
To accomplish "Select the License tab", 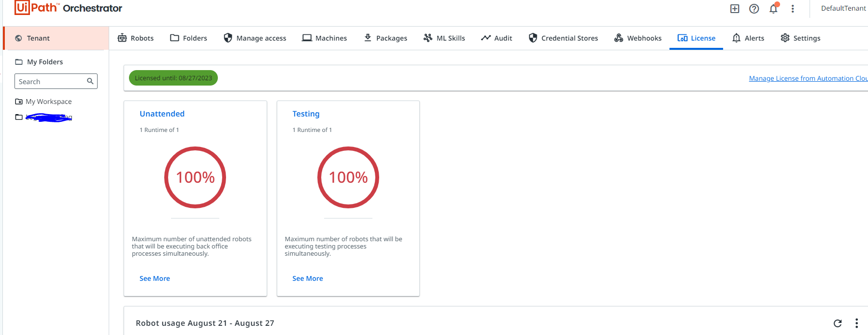I will pos(696,38).
